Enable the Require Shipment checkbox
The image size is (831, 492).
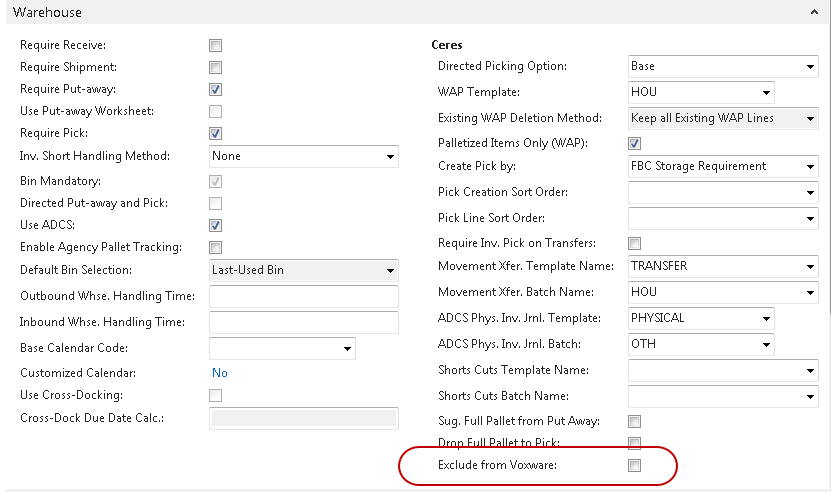coord(215,68)
